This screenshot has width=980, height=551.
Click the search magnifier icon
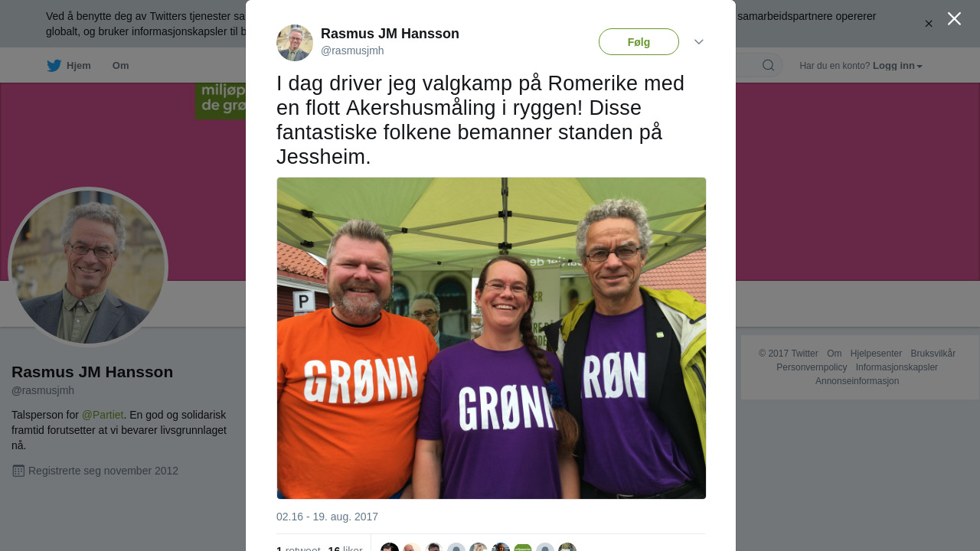(768, 65)
